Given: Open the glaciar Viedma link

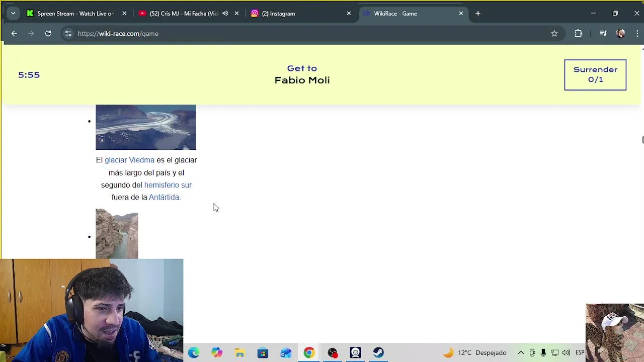Looking at the screenshot, I should point(129,160).
